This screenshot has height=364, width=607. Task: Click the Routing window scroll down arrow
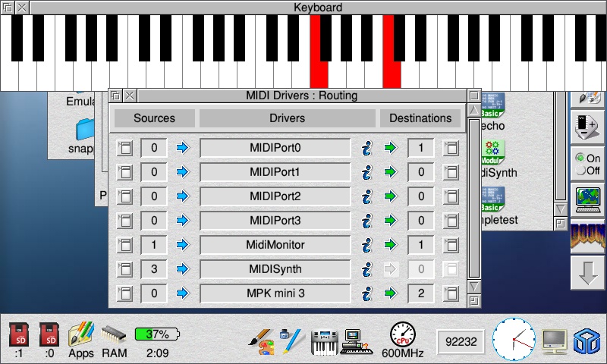click(x=473, y=287)
